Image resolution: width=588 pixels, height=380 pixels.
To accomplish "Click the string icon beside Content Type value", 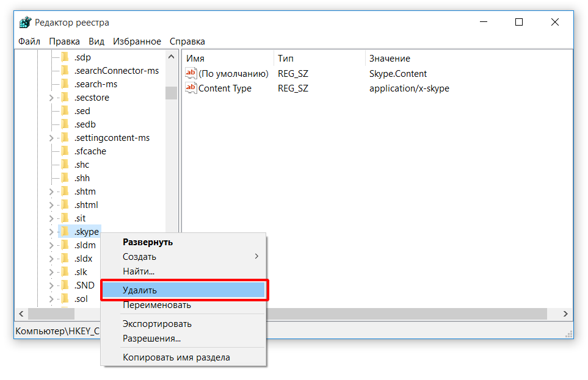I will click(191, 88).
